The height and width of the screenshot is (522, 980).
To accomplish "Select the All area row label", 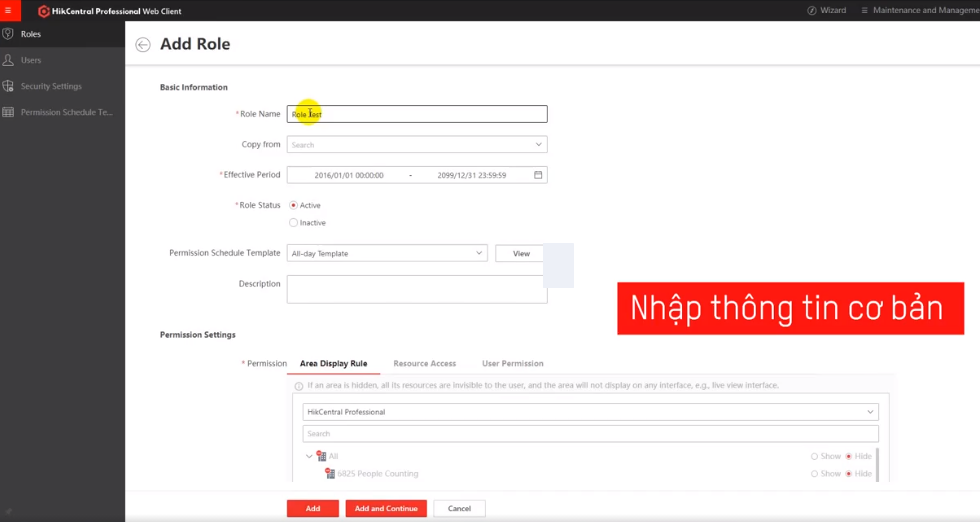I will [333, 456].
